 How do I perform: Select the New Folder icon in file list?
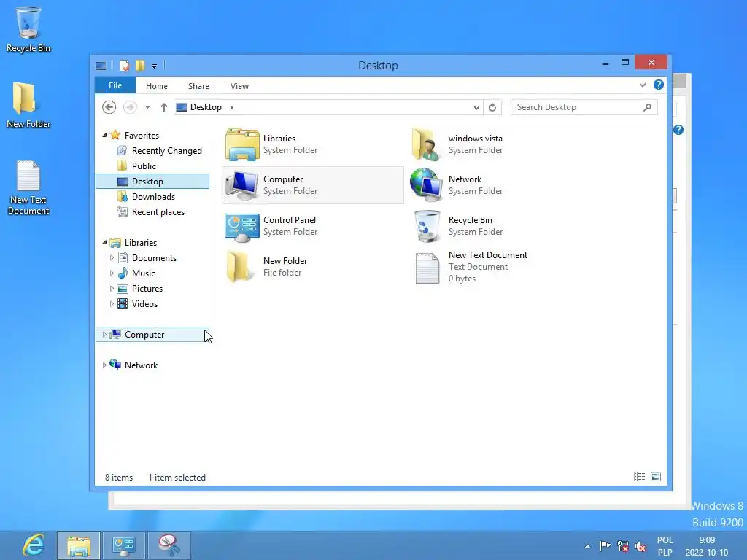point(239,267)
